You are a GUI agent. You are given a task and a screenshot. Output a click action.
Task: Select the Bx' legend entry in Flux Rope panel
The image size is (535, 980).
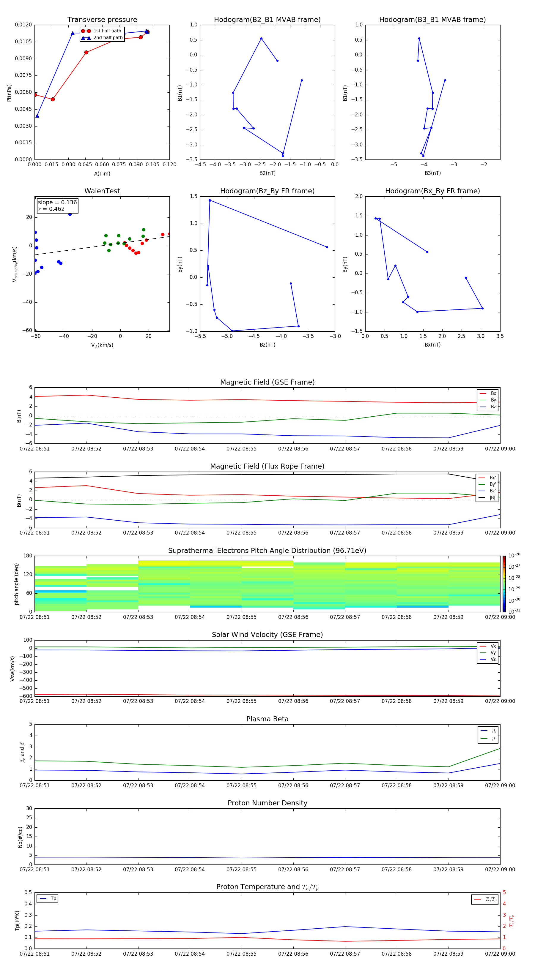coord(487,478)
